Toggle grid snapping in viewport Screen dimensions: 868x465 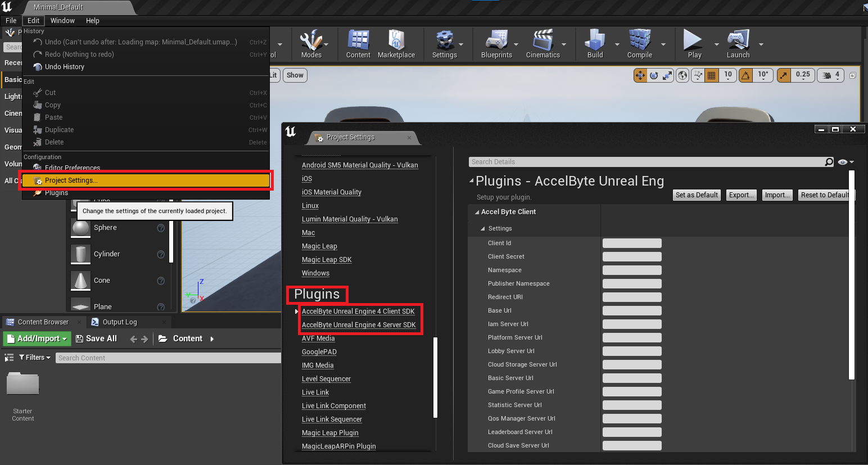[712, 75]
